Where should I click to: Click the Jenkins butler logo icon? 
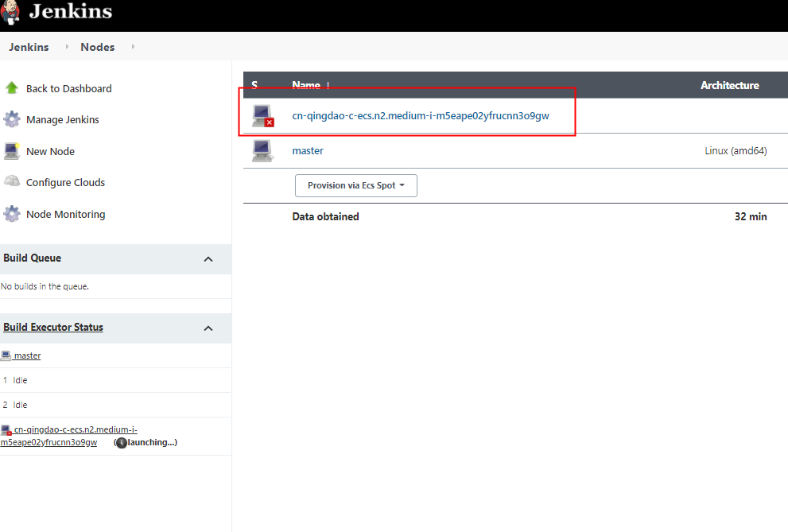point(10,12)
